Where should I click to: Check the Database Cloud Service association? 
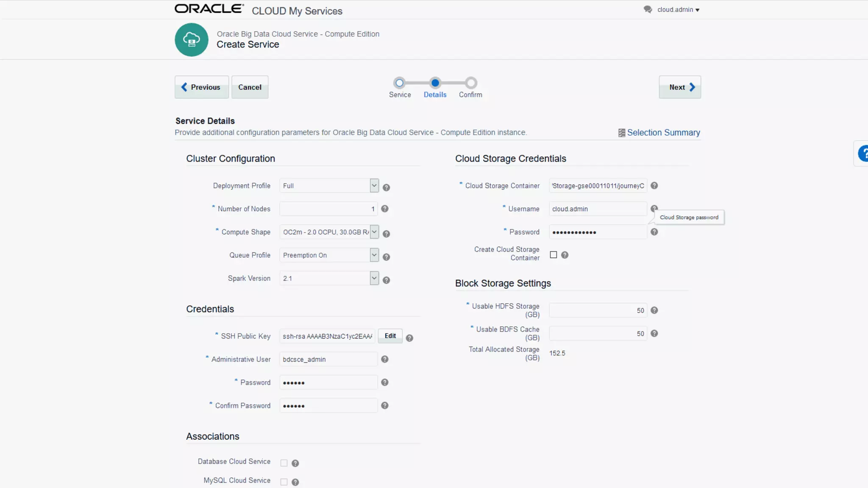click(x=284, y=463)
